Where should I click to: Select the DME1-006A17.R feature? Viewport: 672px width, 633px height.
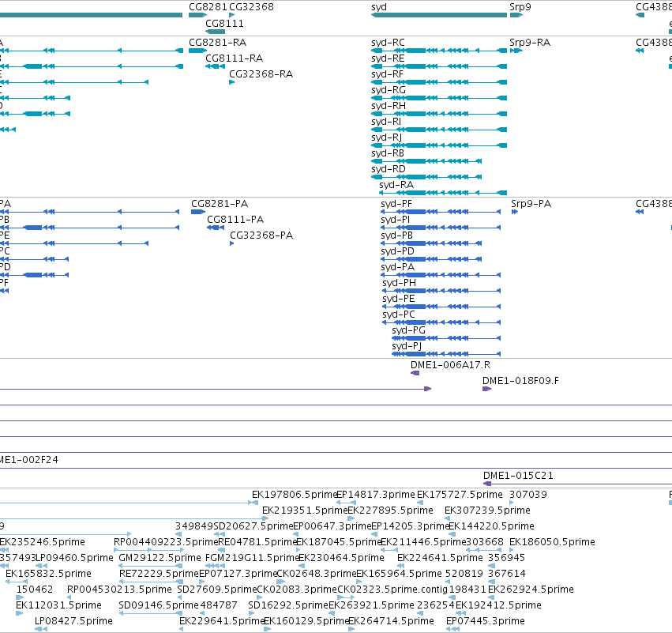point(415,373)
